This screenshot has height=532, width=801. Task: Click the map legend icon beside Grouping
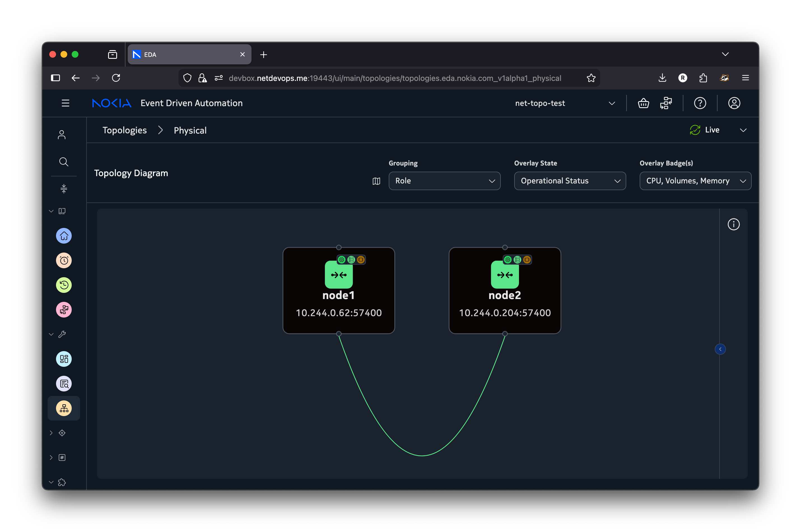coord(376,181)
